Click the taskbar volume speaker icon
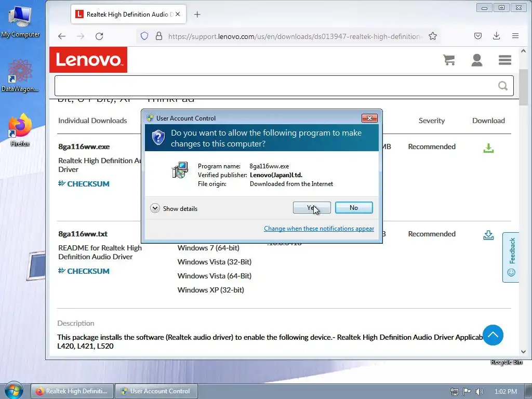 pos(479,392)
